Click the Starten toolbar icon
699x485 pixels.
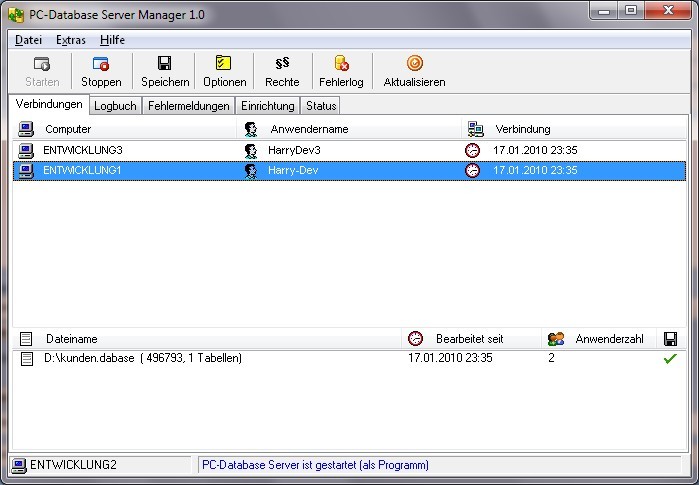[41, 64]
